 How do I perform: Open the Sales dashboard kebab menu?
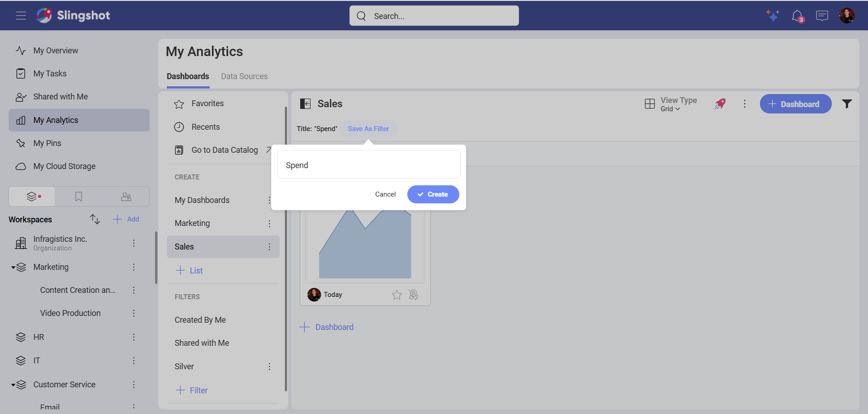[269, 247]
